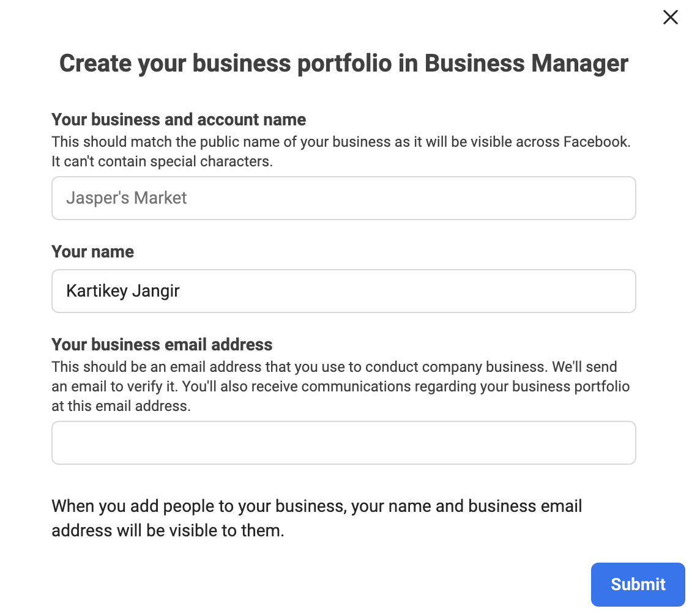
Task: Click the 'Your business email address' label
Action: tap(162, 344)
